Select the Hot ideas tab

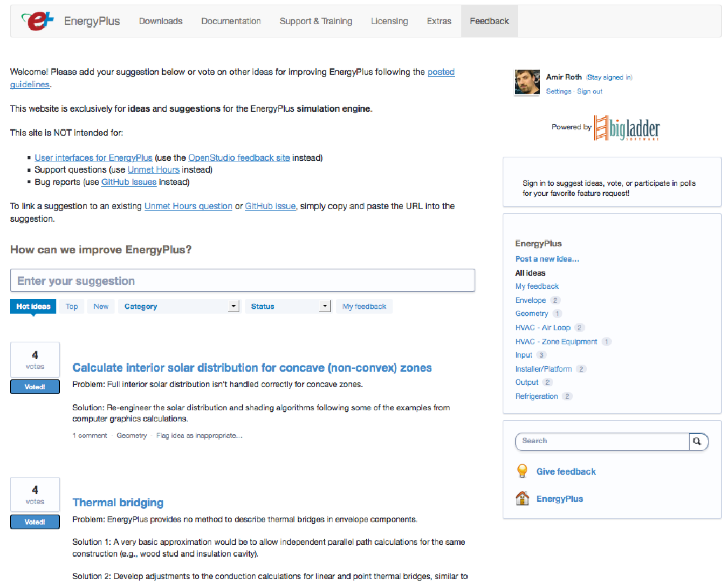pos(33,306)
